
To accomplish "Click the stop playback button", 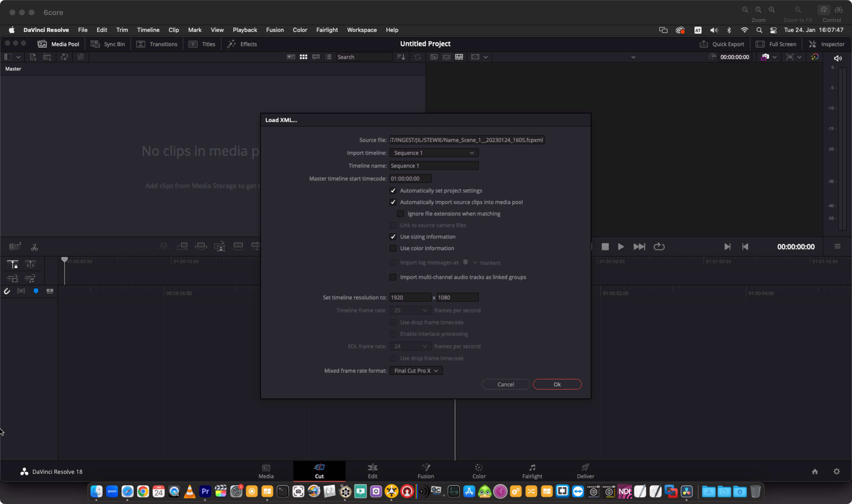I will coord(605,247).
